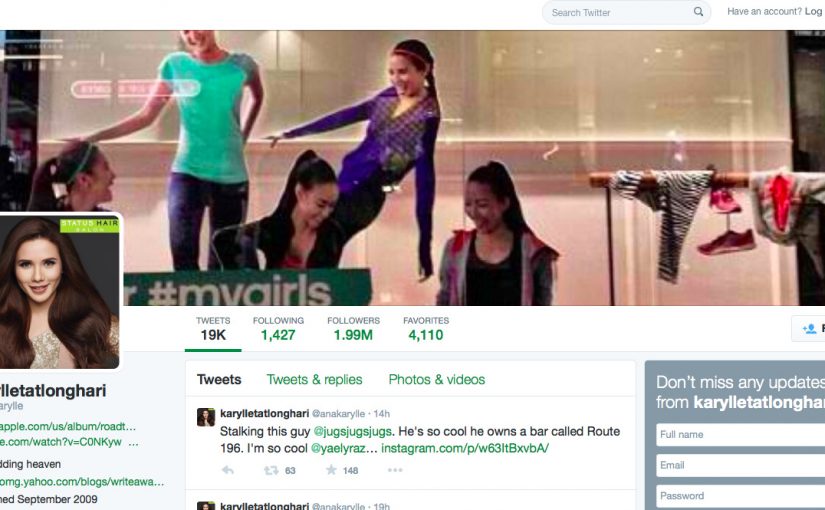Open the 14h tweet timestamp
Viewport: 825px width, 510px height.
point(381,414)
